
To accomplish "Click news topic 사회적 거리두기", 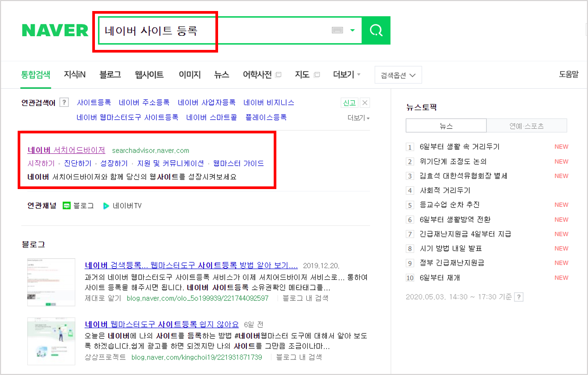I will click(445, 190).
